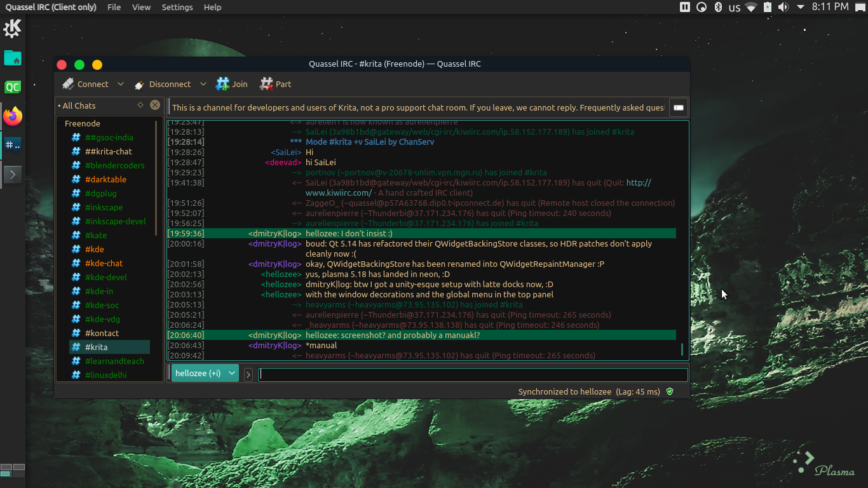The height and width of the screenshot is (488, 868).
Task: Open the View menu
Action: click(x=141, y=7)
